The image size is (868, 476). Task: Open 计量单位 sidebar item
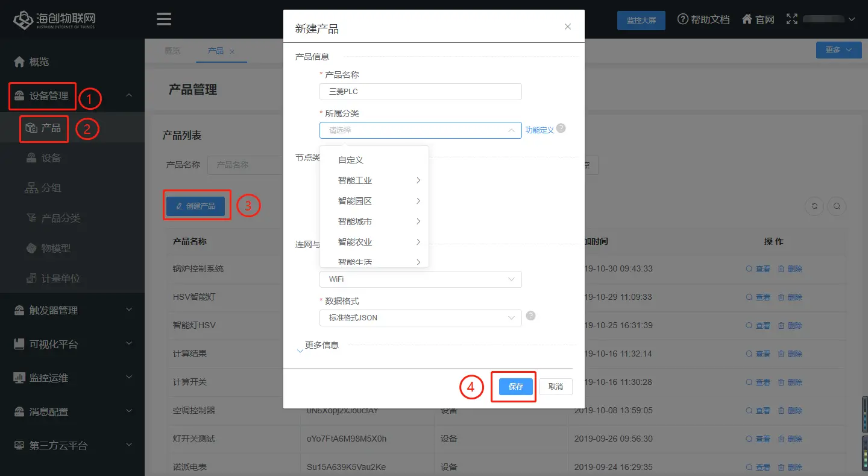pyautogui.click(x=72, y=278)
